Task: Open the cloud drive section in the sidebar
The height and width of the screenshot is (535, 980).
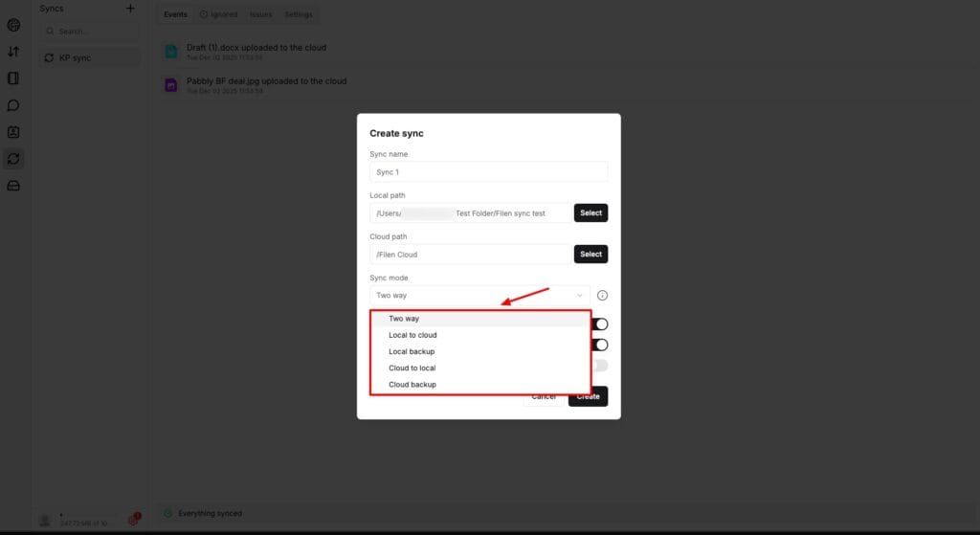Action: tap(13, 25)
